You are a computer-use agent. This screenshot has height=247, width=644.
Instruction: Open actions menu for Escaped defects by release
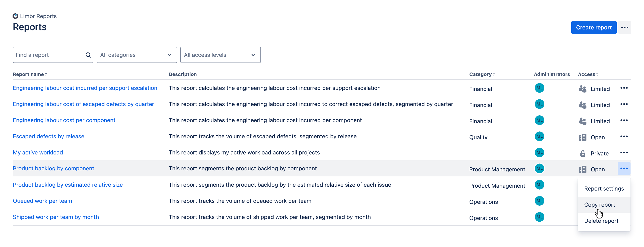click(x=624, y=136)
